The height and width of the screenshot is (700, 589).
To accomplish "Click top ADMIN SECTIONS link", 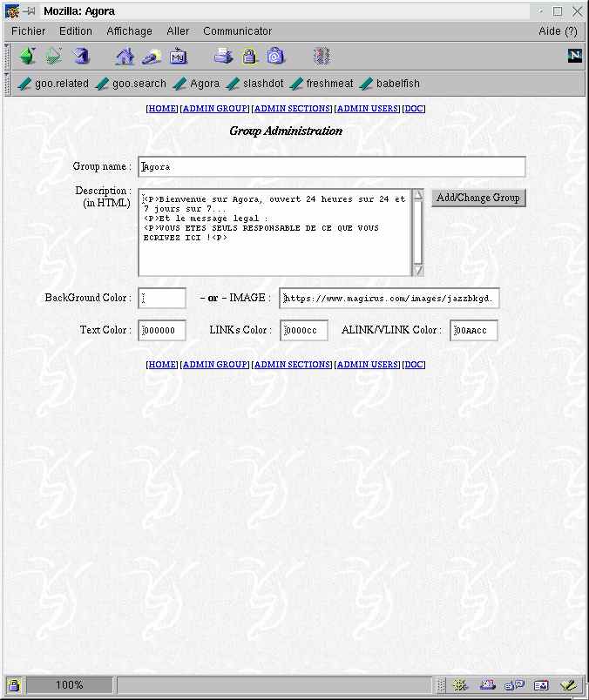I will coord(292,109).
